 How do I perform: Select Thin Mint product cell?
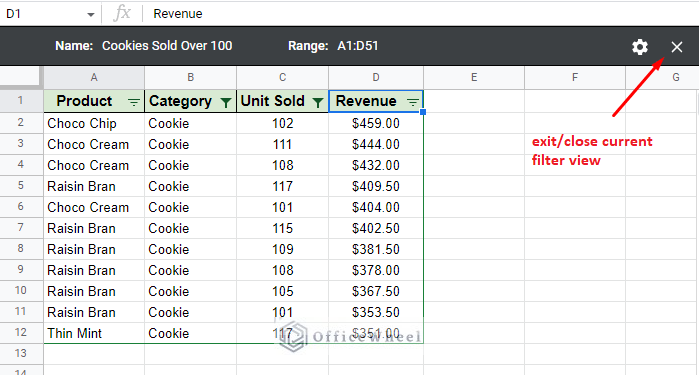[x=94, y=333]
